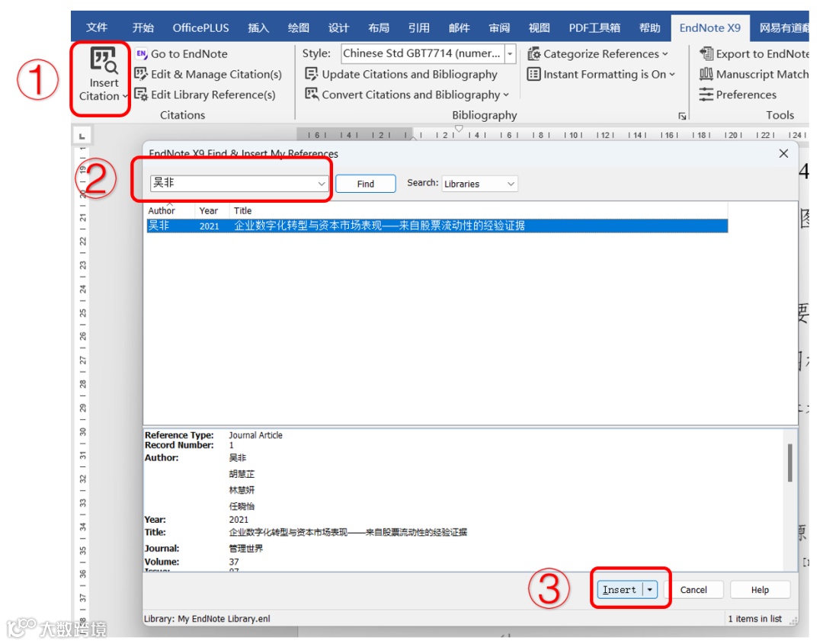Image resolution: width=823 pixels, height=644 pixels.
Task: Expand the Style dropdown arrow
Action: click(510, 53)
